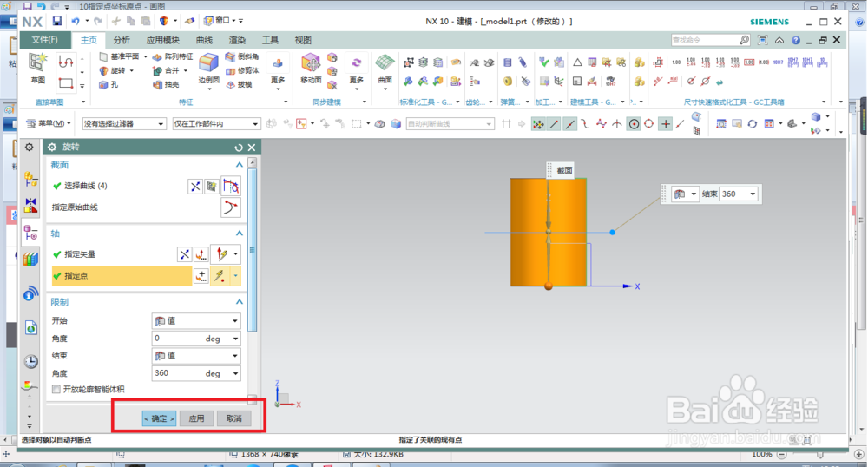The height and width of the screenshot is (467, 868).
Task: Switch to the 渲染 ribbon tab
Action: coord(237,40)
